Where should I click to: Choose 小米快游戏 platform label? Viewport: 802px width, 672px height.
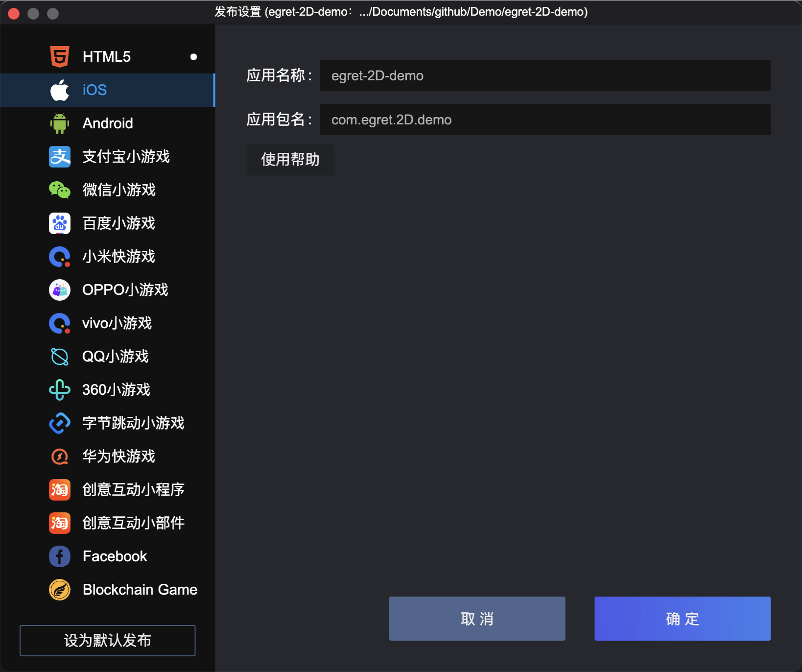[118, 257]
